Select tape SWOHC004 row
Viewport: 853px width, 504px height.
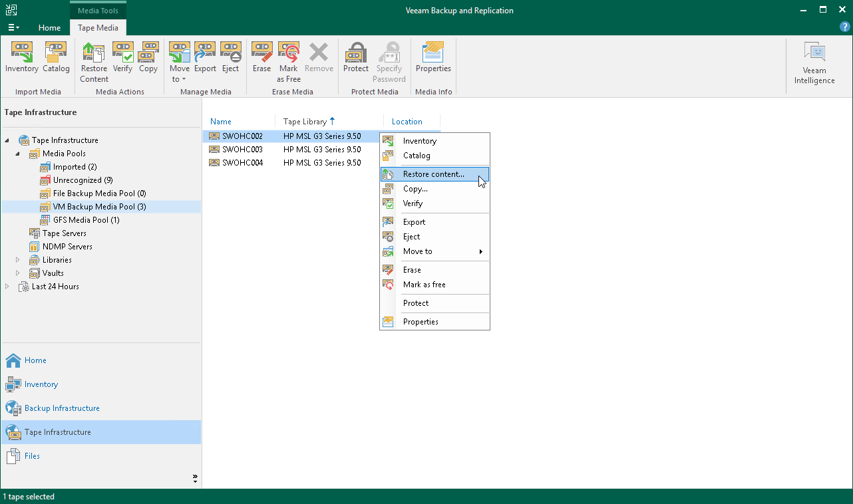(x=321, y=163)
